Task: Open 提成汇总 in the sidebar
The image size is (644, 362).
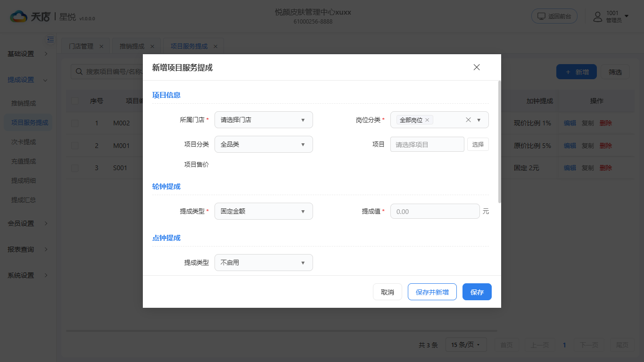Action: [24, 200]
